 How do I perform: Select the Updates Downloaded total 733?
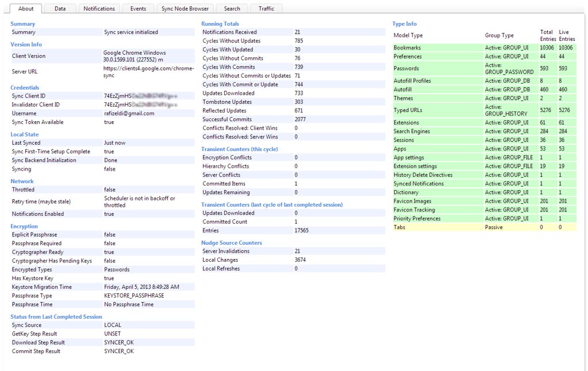pos(299,93)
